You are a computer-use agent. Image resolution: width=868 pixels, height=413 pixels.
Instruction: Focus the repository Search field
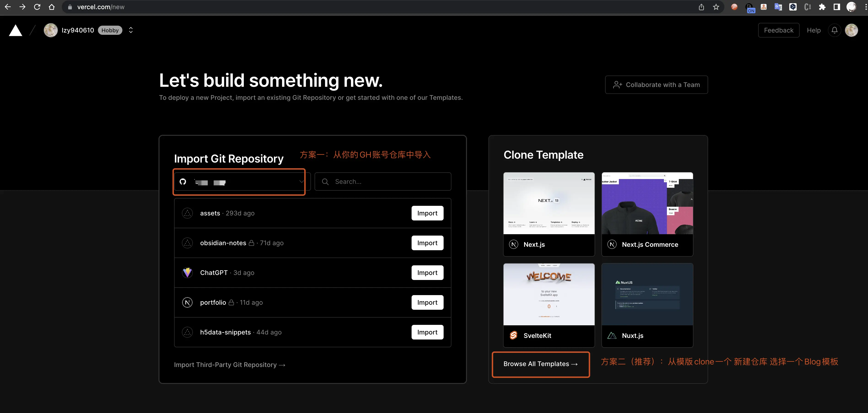[x=388, y=182]
